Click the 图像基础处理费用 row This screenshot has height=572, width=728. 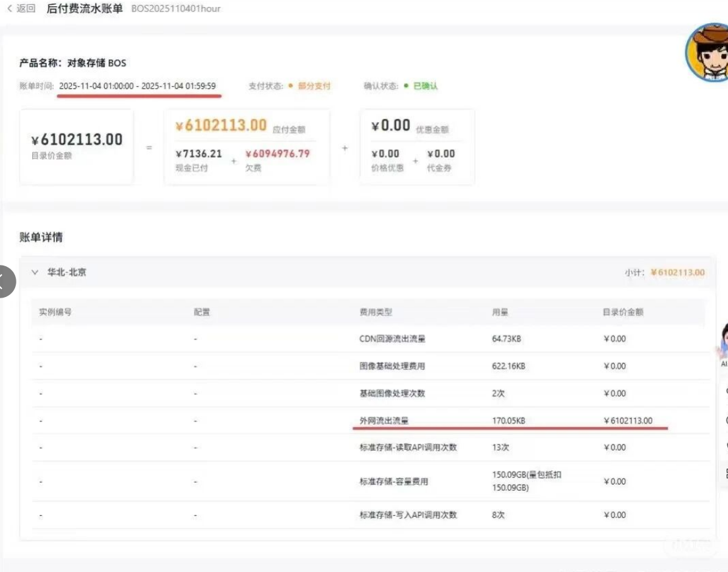pos(370,366)
